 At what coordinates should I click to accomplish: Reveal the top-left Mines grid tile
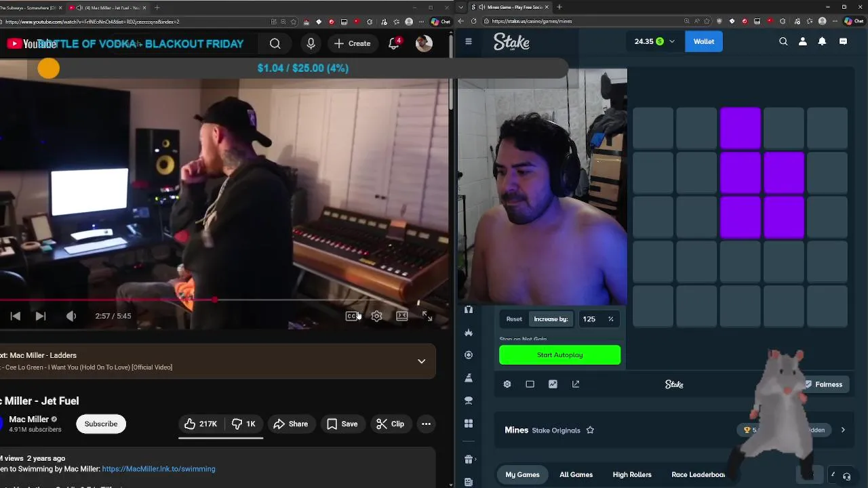point(653,127)
